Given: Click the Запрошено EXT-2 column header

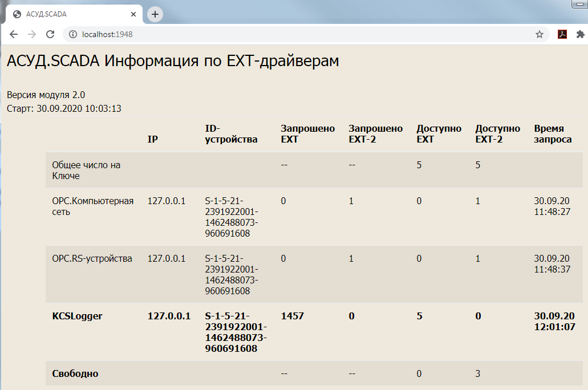Looking at the screenshot, I should coord(375,134).
